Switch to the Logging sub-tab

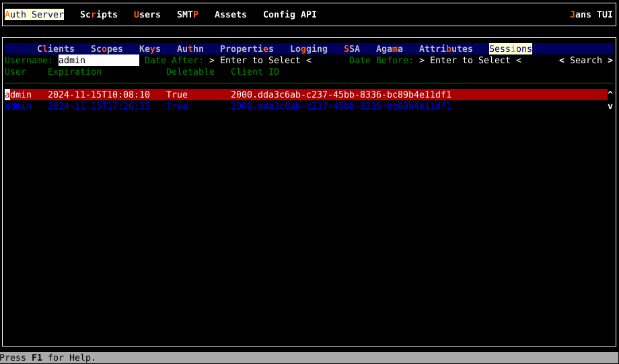pyautogui.click(x=308, y=48)
